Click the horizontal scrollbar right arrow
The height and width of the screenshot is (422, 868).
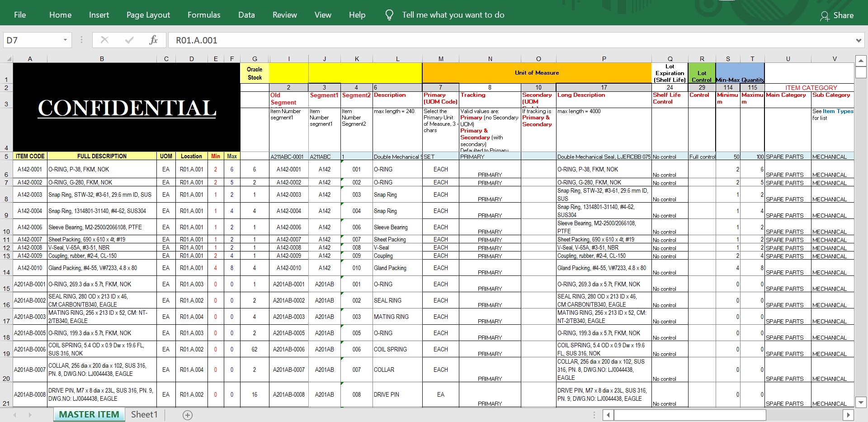tap(848, 415)
